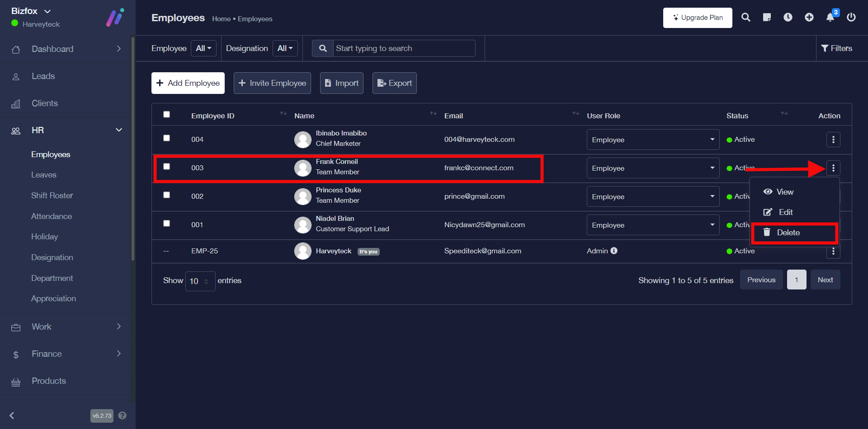Viewport: 868px width, 429px height.
Task: Click the plus circle quick-add icon
Action: tap(809, 18)
